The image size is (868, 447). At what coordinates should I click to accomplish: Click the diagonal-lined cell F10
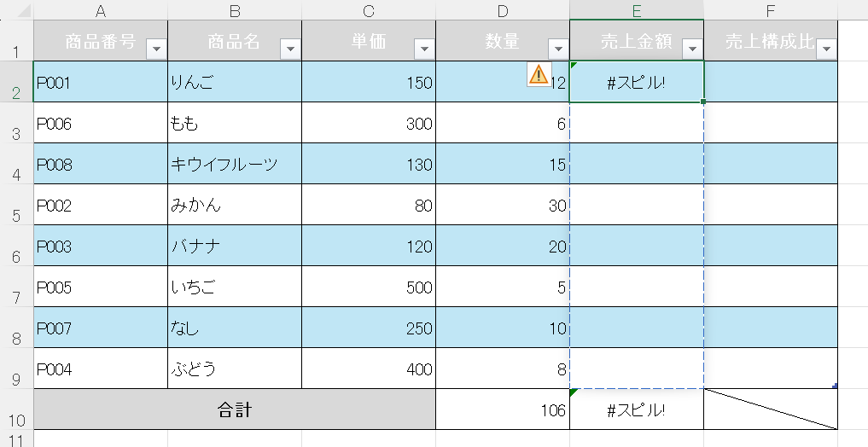[770, 409]
